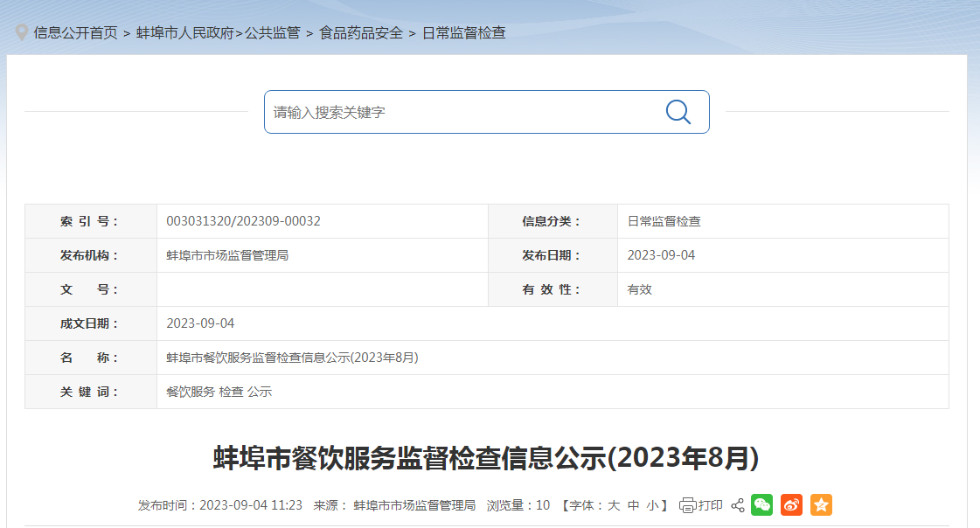Share the article via WeChat icon

pyautogui.click(x=761, y=505)
